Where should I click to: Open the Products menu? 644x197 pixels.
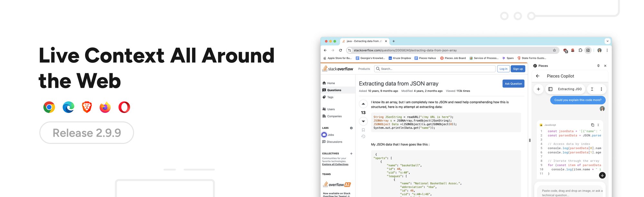(364, 69)
